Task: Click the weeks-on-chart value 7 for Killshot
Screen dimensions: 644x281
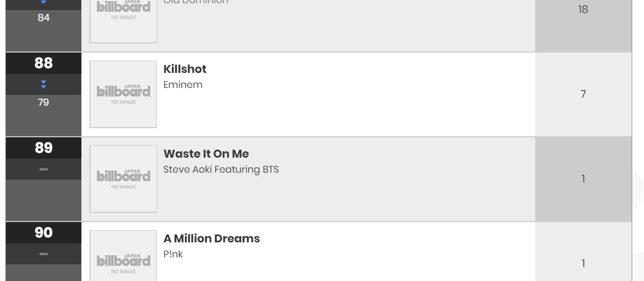Action: click(x=583, y=94)
